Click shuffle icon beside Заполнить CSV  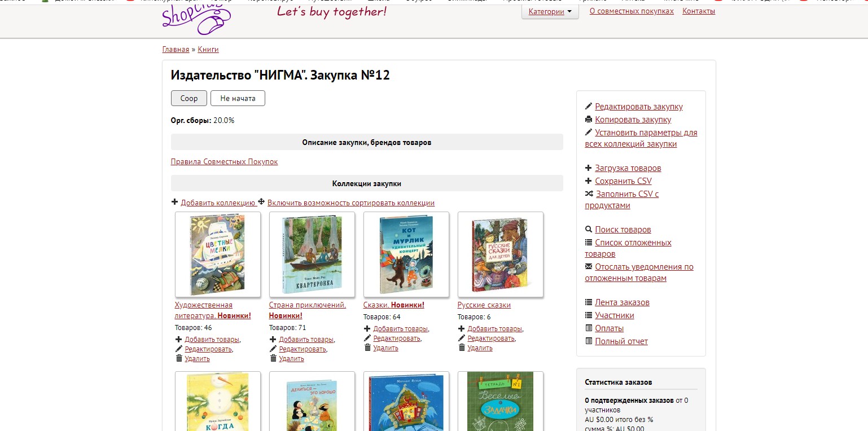[x=589, y=193]
